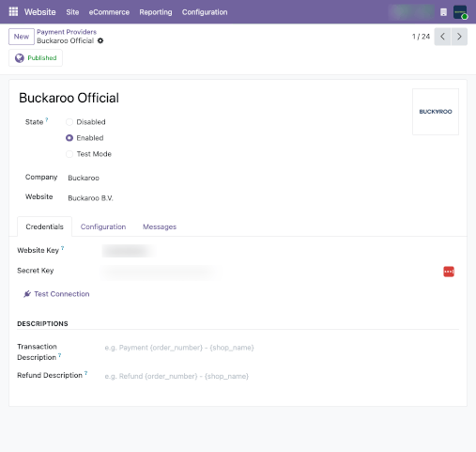Open the Configuration top menu

coord(205,12)
